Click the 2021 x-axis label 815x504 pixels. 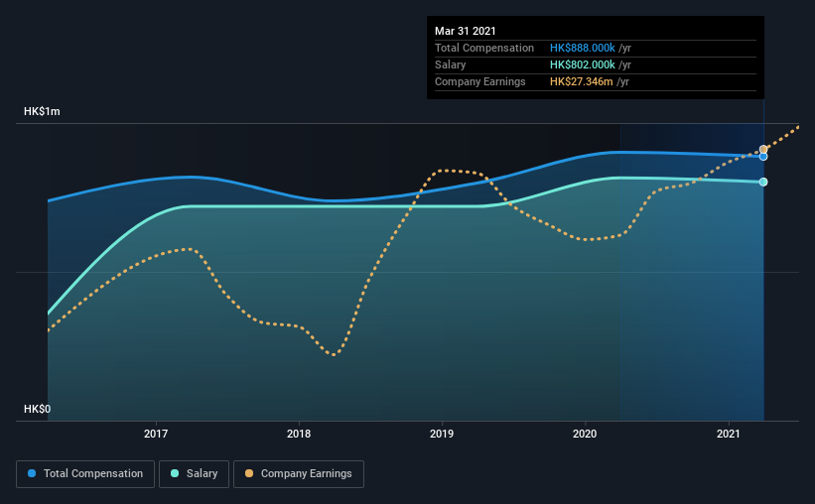(x=728, y=434)
